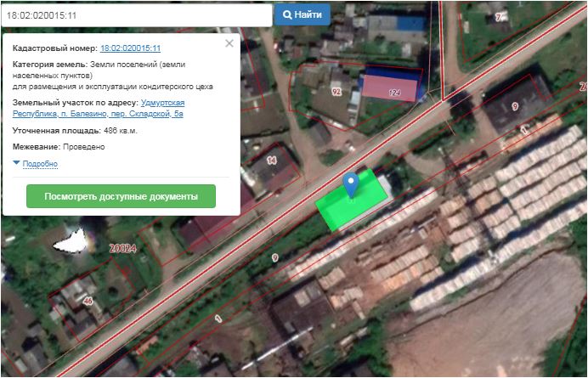Select parcel 46 on the map
Viewport: 588px width, 378px height.
(x=88, y=301)
